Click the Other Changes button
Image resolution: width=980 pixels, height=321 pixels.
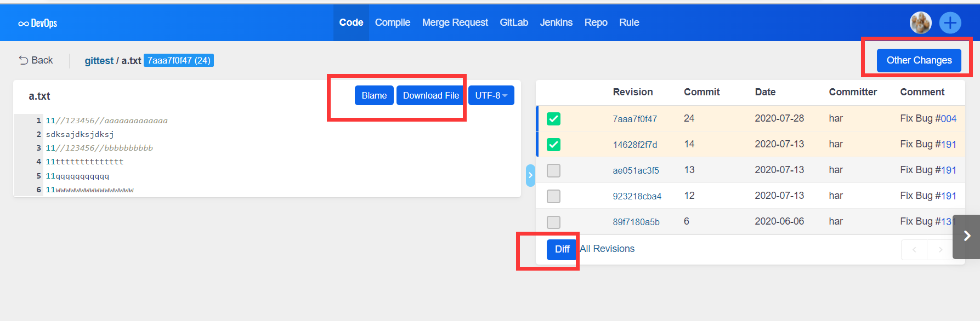[x=919, y=60]
